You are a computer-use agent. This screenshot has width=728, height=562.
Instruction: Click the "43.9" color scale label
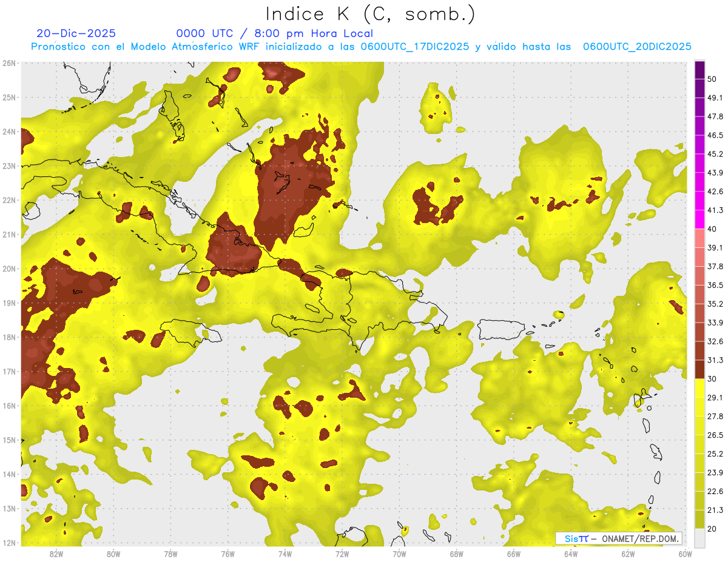[715, 173]
